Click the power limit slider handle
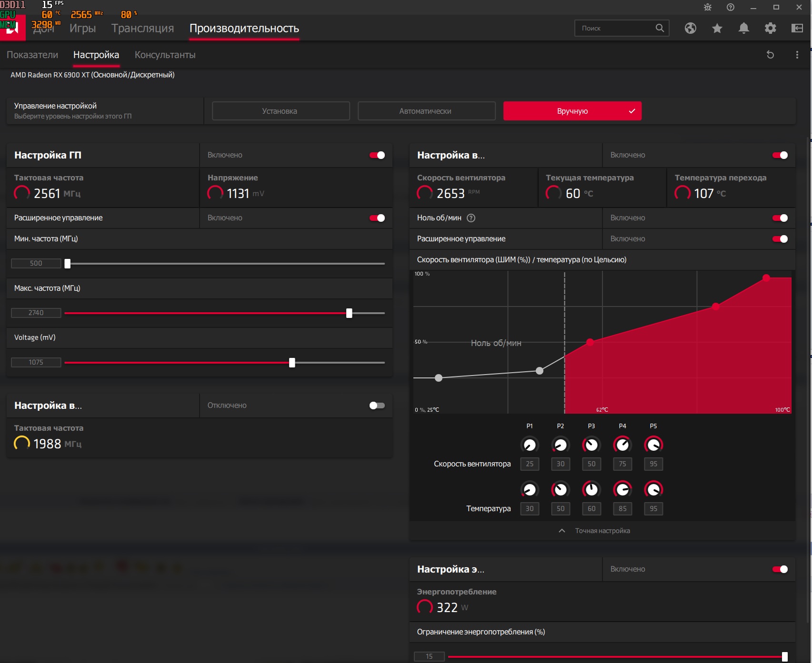The height and width of the screenshot is (663, 812). tap(785, 657)
